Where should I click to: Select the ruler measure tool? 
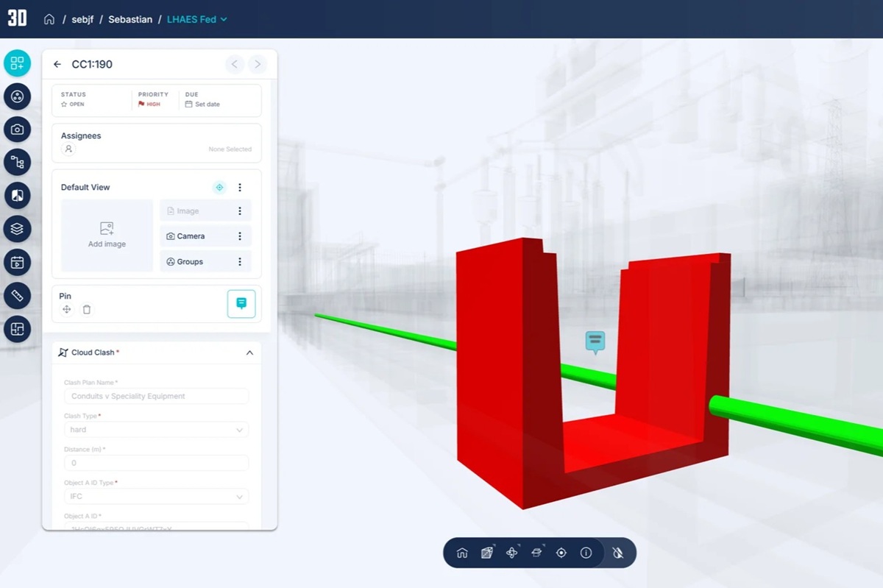click(x=17, y=295)
